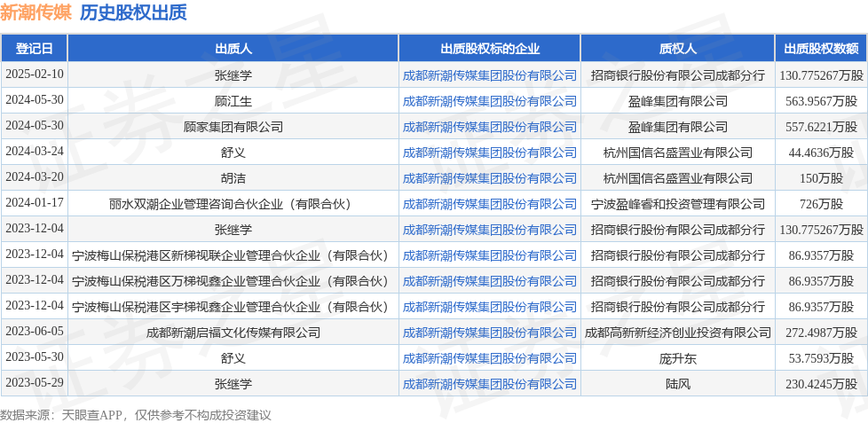Click amount 272.4987万股

[x=822, y=333]
